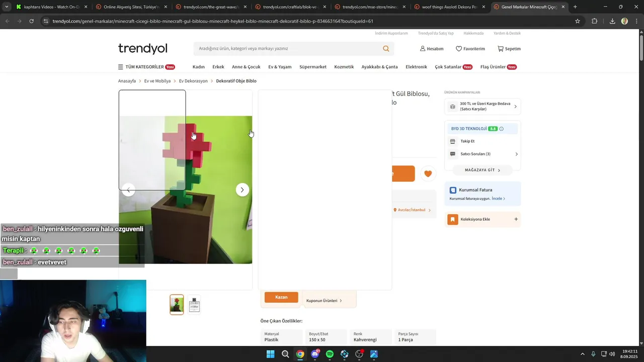The image size is (644, 362).
Task: Open Favorilerim heart link
Action: (x=470, y=49)
